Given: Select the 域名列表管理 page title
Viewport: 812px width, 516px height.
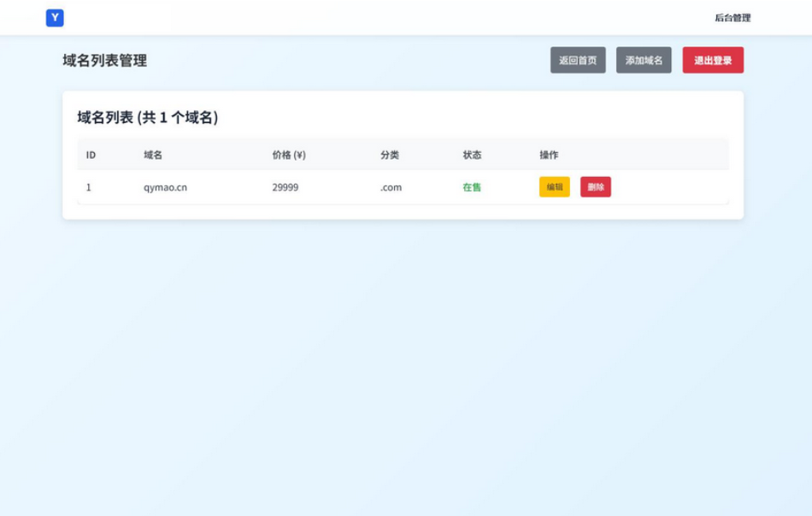Looking at the screenshot, I should (104, 61).
